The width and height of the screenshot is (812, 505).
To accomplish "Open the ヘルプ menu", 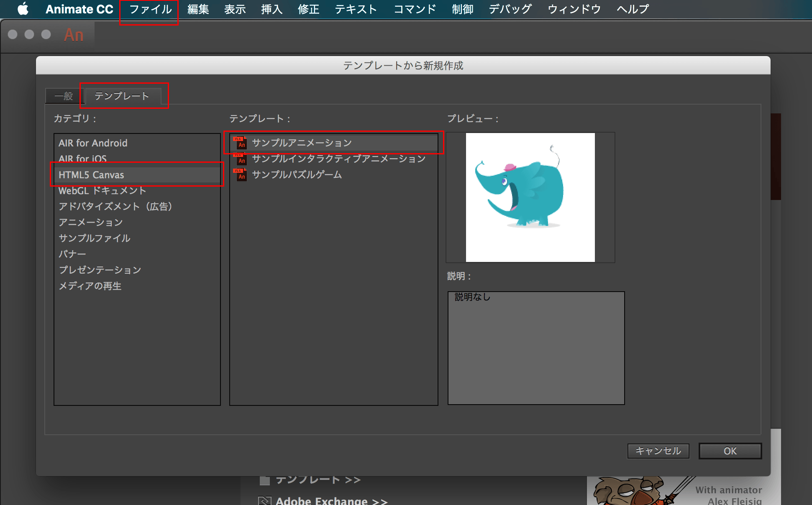I will [633, 9].
